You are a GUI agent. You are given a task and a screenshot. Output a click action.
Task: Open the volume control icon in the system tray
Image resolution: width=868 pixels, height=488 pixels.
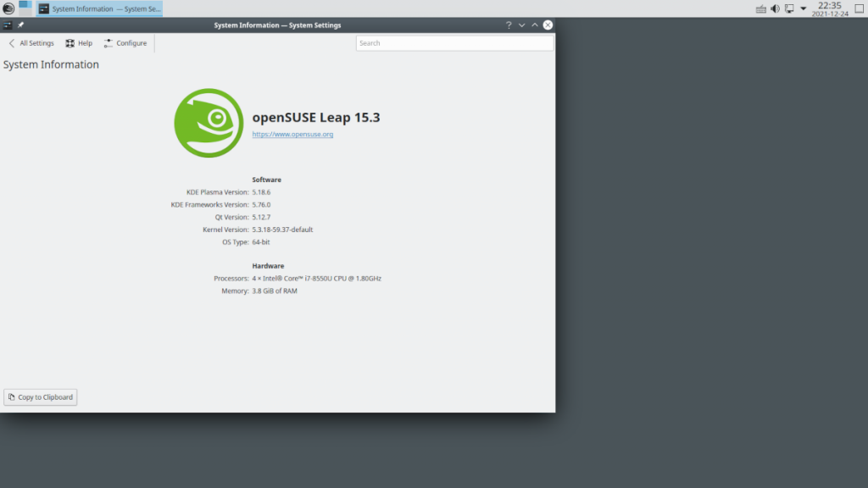(775, 8)
